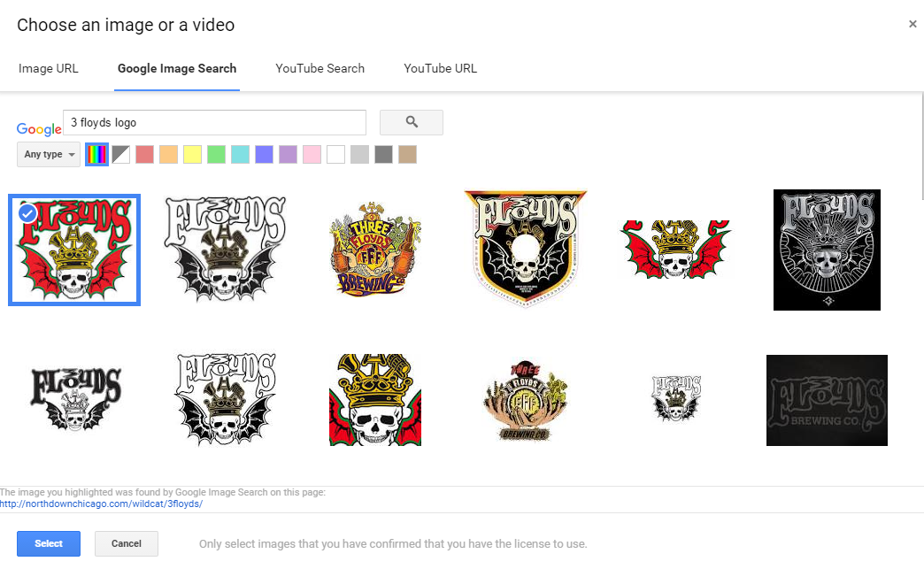Image resolution: width=924 pixels, height=569 pixels.
Task: Select the tiny gray Floyds logo
Action: pyautogui.click(x=676, y=399)
